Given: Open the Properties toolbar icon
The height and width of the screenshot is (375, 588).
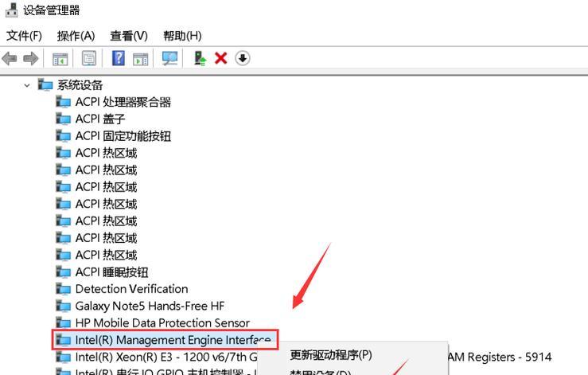Looking at the screenshot, I should click(x=89, y=58).
